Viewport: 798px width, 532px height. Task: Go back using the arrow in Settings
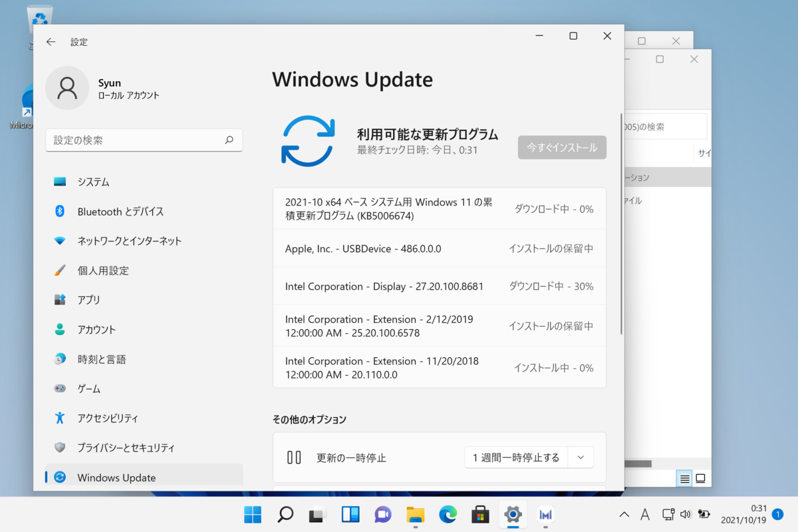[x=51, y=42]
